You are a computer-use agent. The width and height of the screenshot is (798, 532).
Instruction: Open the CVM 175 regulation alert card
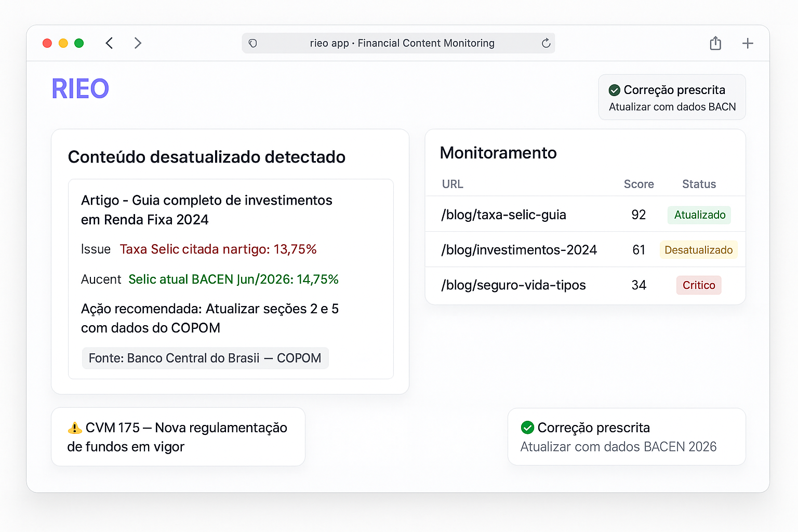tap(178, 436)
